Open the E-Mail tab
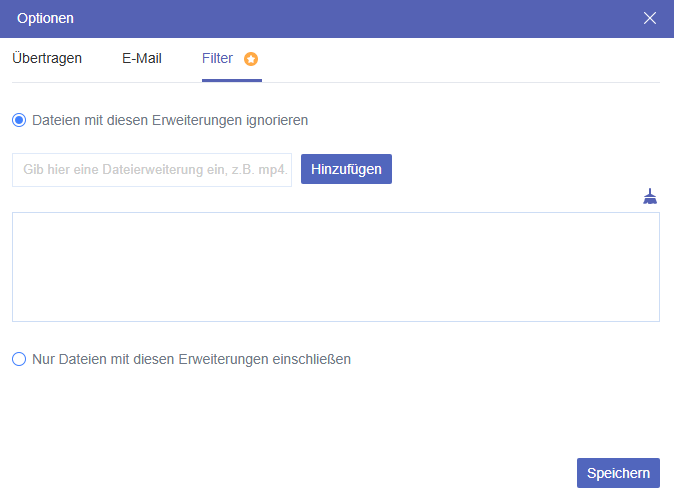This screenshot has height=504, width=674. pyautogui.click(x=142, y=58)
